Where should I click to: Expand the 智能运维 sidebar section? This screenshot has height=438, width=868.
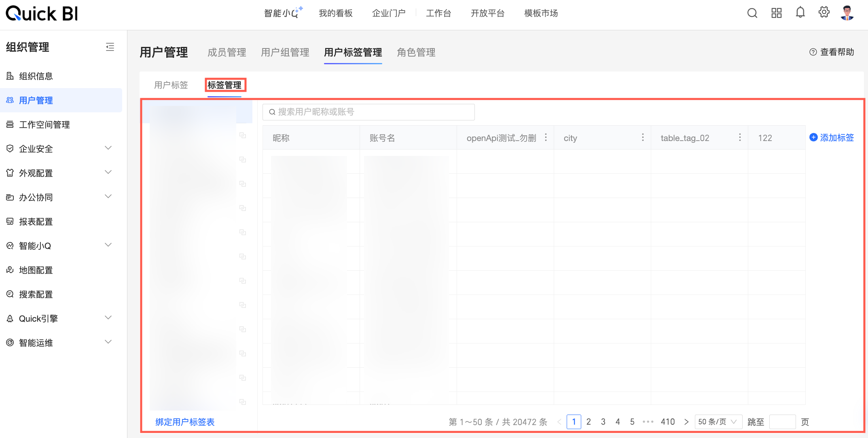[x=108, y=342]
